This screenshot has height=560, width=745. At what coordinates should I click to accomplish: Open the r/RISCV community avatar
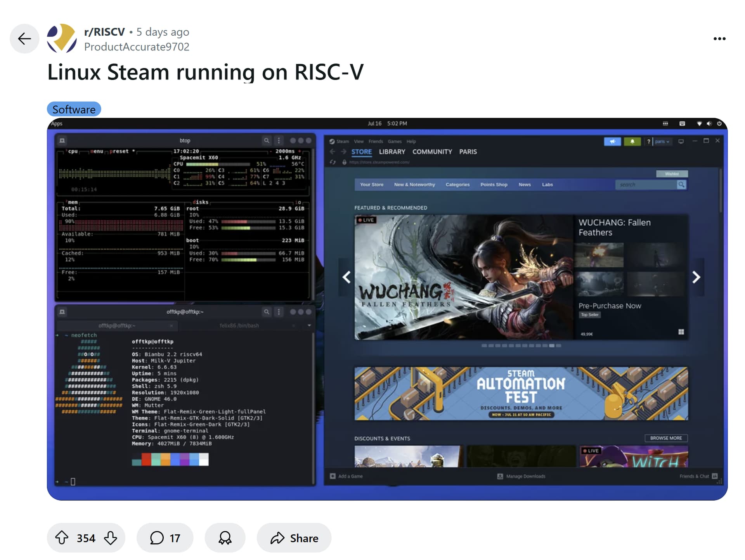62,38
